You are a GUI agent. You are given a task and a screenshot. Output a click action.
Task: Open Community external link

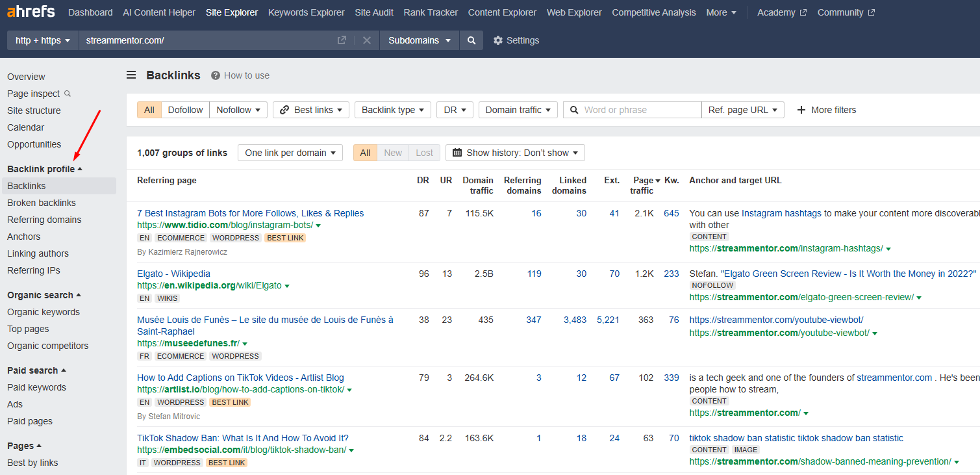(x=846, y=12)
